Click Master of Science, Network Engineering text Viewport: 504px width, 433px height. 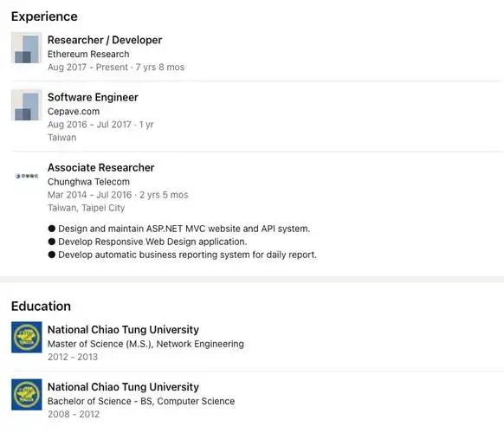tap(145, 344)
